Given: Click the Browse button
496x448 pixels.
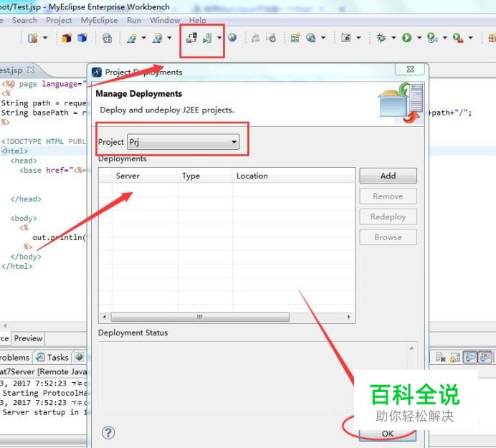Looking at the screenshot, I should point(388,237).
